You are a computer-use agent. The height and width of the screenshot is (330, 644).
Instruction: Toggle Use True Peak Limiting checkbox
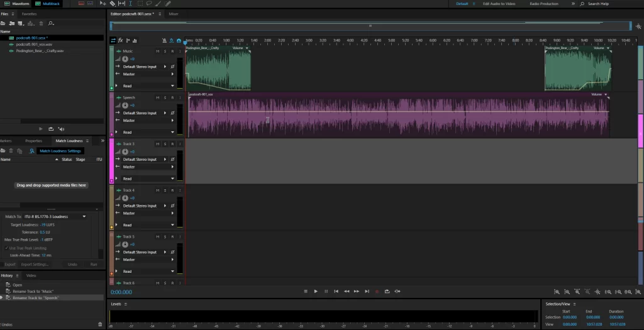pyautogui.click(x=6, y=248)
